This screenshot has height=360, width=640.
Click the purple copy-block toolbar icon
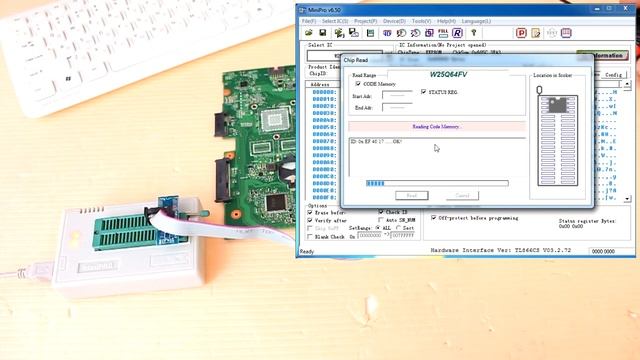pos(429,33)
